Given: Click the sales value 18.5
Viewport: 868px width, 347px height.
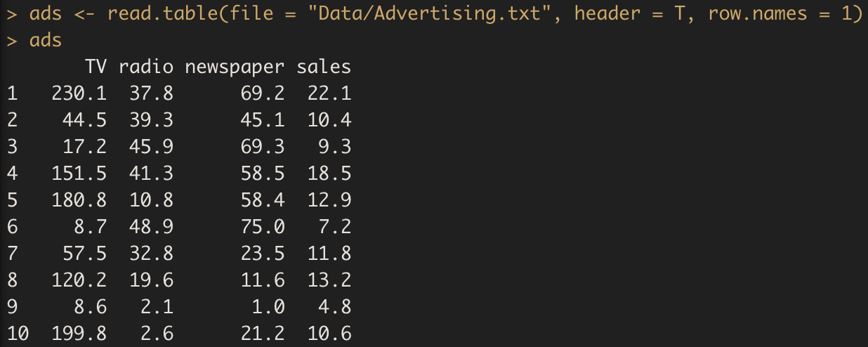Looking at the screenshot, I should click(329, 174).
